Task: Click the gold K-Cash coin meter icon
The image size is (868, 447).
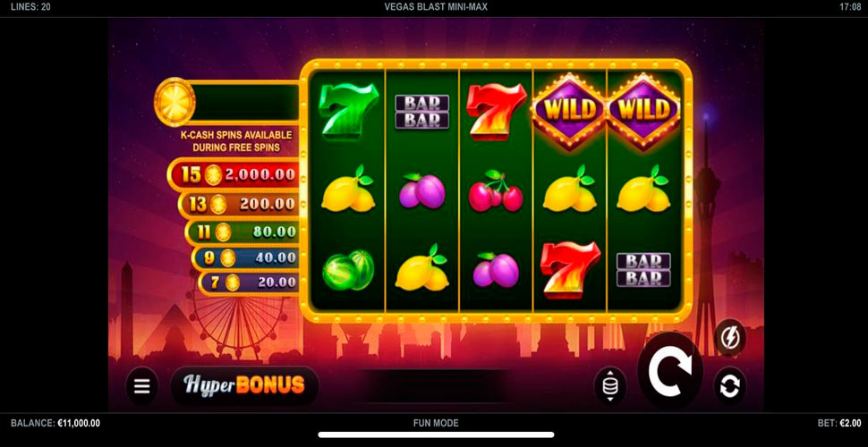Action: 174,102
